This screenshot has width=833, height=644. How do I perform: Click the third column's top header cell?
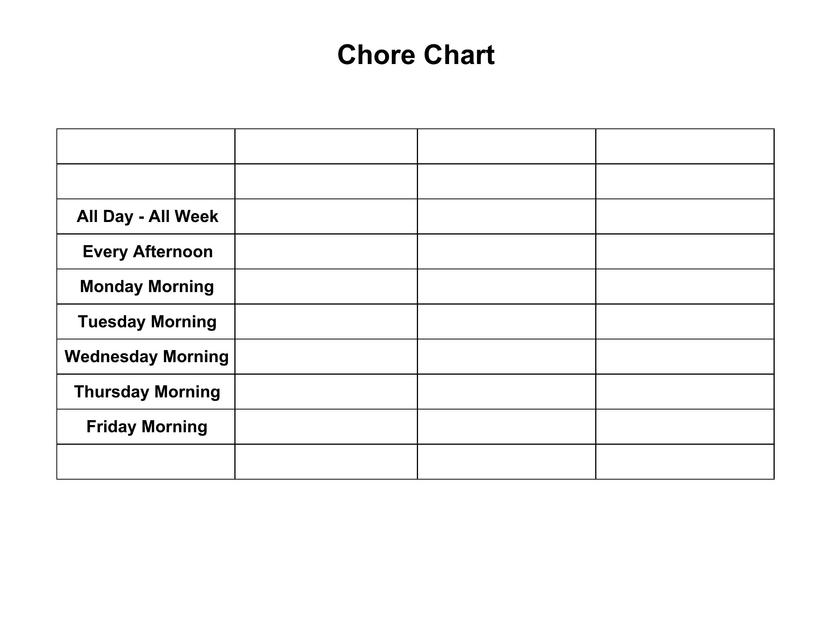507,146
